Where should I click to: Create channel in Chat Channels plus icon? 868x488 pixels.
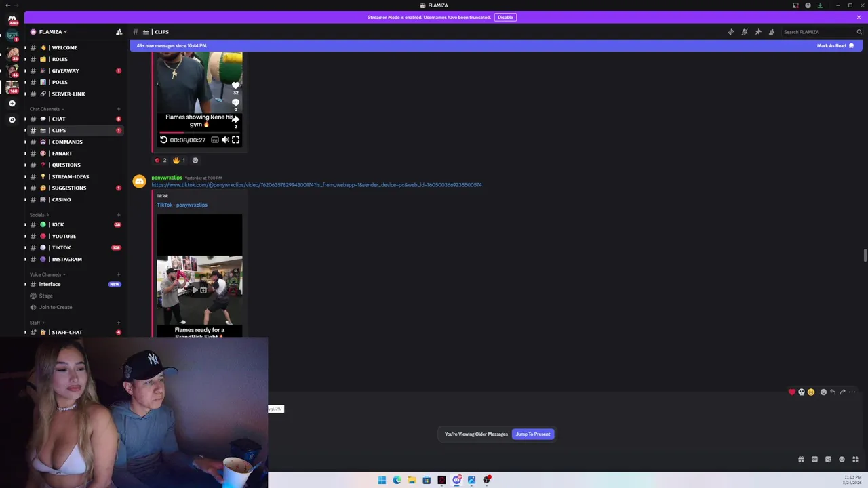click(x=119, y=109)
